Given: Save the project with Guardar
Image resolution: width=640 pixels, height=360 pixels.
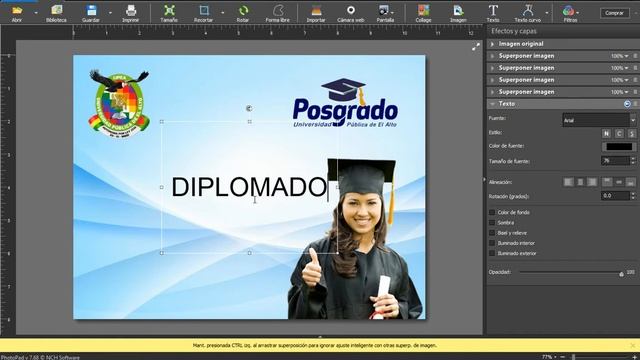Looking at the screenshot, I should tap(91, 13).
